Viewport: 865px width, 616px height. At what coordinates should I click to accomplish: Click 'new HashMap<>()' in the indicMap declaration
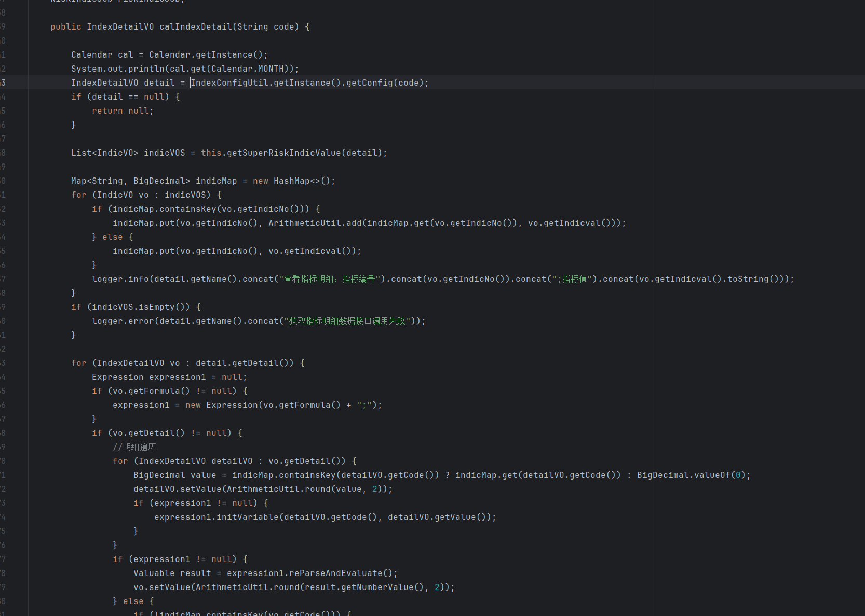[x=291, y=181]
